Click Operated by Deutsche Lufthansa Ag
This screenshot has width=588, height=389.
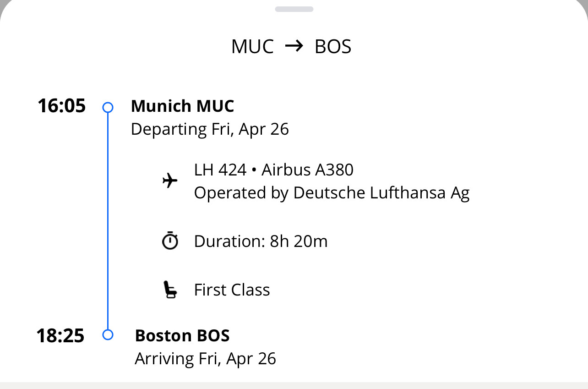click(332, 193)
